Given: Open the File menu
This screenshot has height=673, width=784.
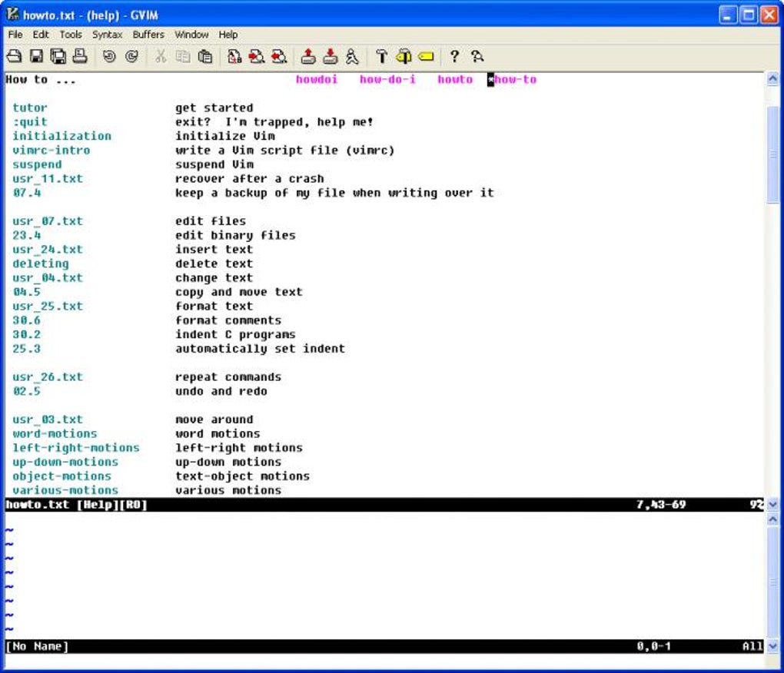Looking at the screenshot, I should click(15, 35).
